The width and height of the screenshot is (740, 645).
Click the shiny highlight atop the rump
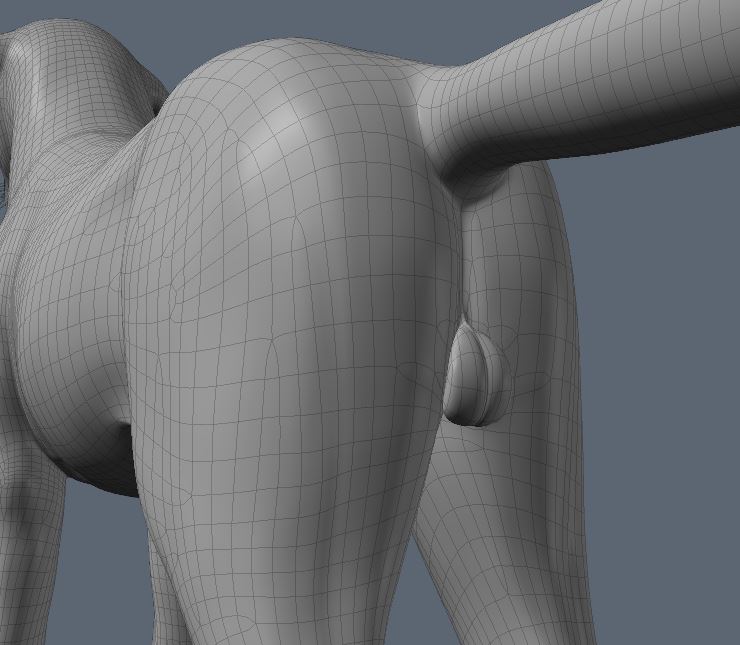click(x=290, y=110)
